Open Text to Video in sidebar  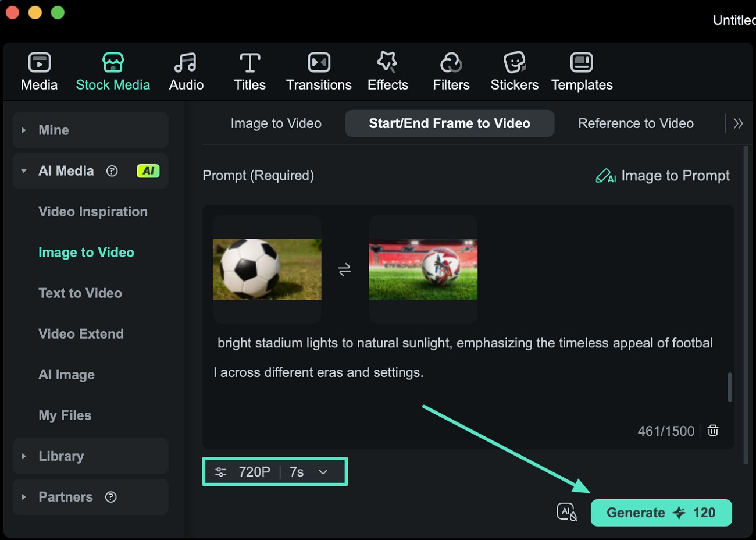click(x=80, y=293)
